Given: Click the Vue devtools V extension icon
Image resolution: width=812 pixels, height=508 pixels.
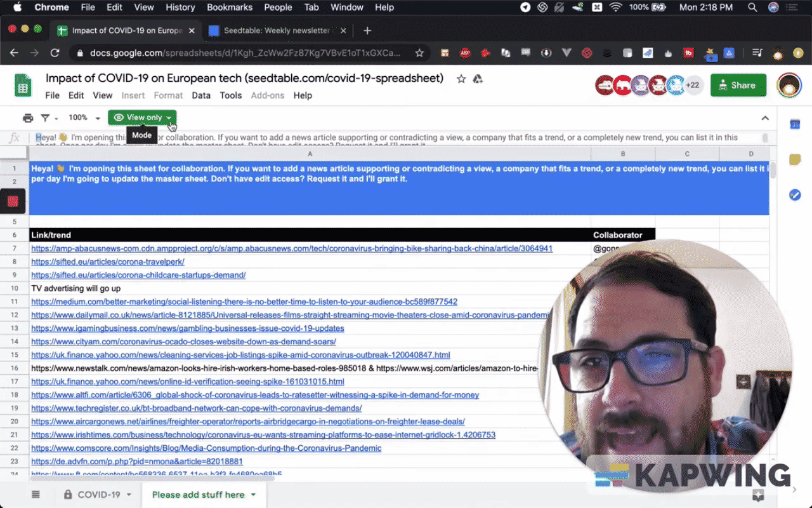Looking at the screenshot, I should [566, 53].
